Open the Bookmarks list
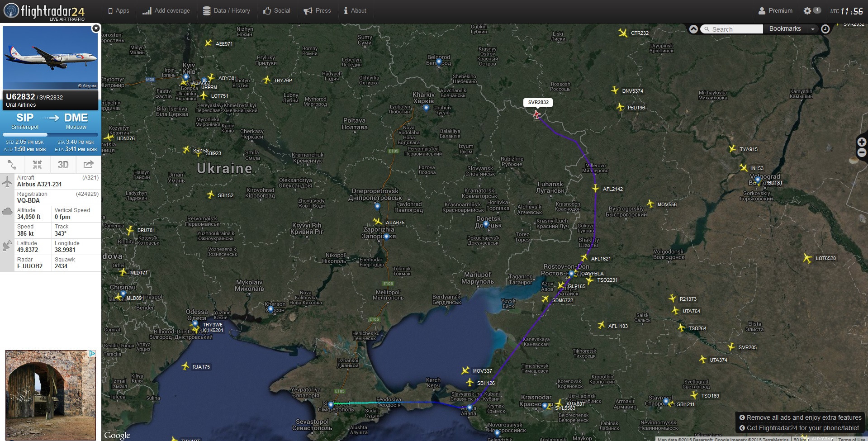The height and width of the screenshot is (441, 868). pyautogui.click(x=785, y=29)
